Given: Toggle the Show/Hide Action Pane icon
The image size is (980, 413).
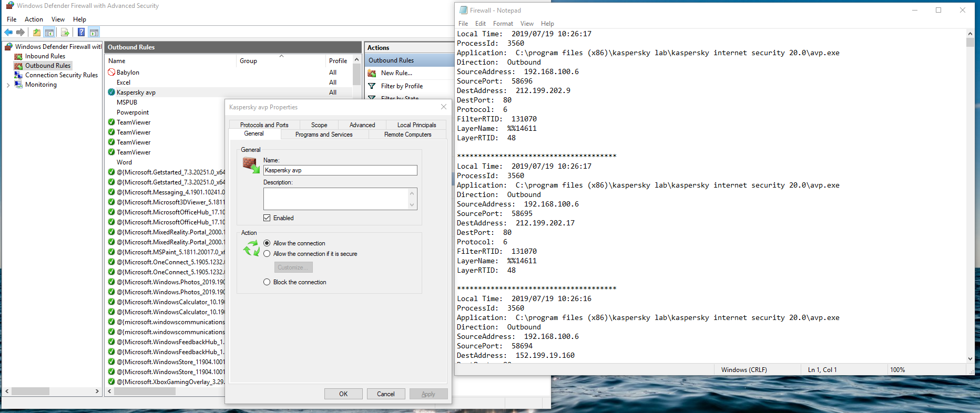Looking at the screenshot, I should [x=94, y=33].
